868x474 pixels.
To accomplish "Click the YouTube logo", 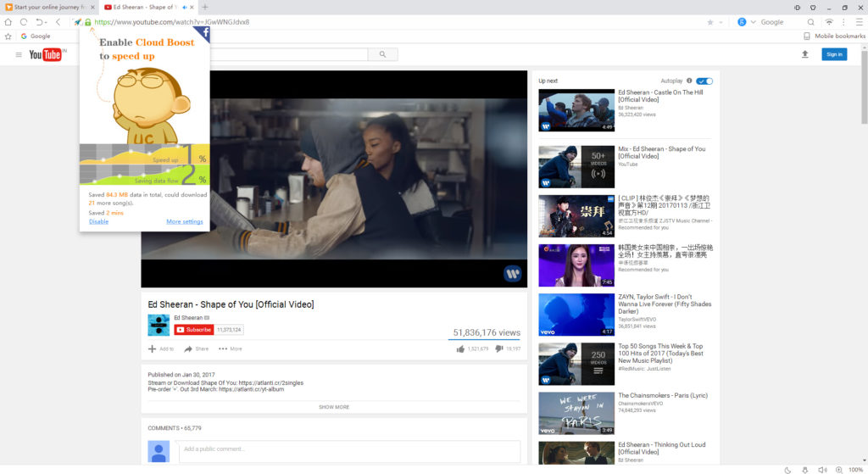I will 46,54.
